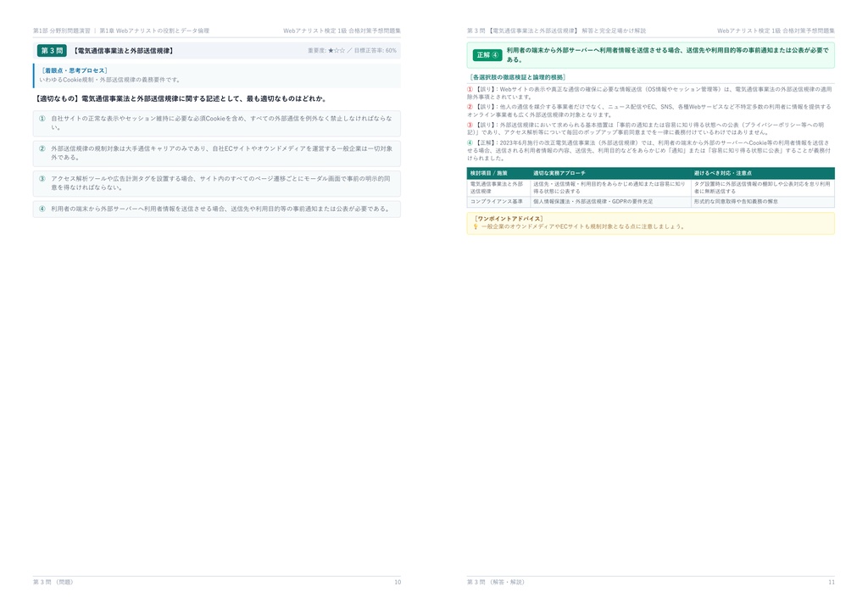Screen dimensions: 868x614
Task: Click the footer "第 3 問 (問題)"
Action: tap(53, 582)
